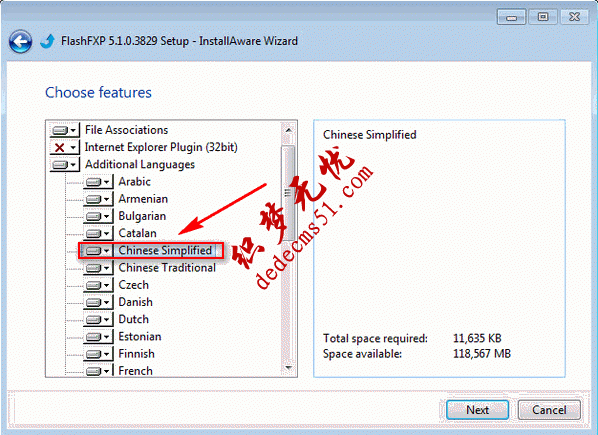Open Estonian language install dropdown
This screenshot has height=435, width=598.
(x=98, y=337)
